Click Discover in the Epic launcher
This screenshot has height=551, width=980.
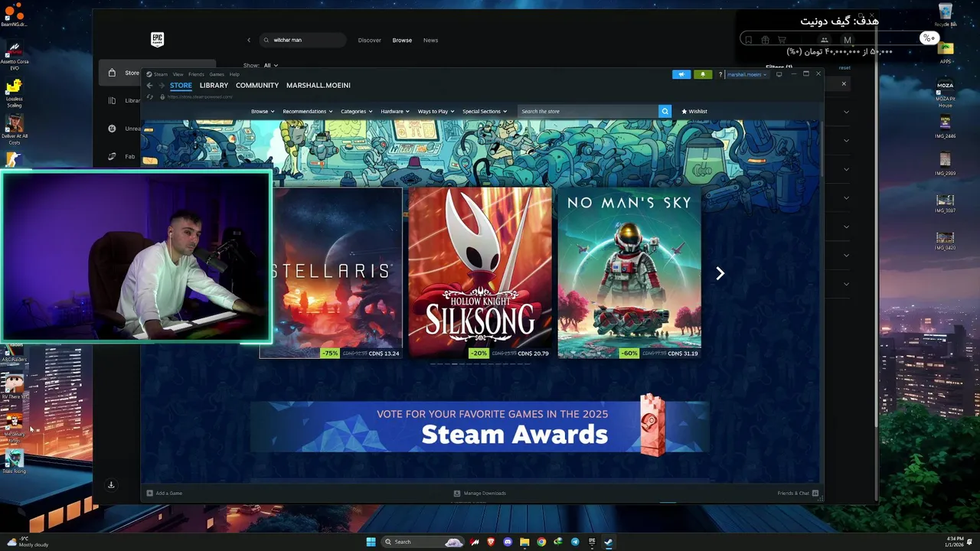pyautogui.click(x=369, y=40)
